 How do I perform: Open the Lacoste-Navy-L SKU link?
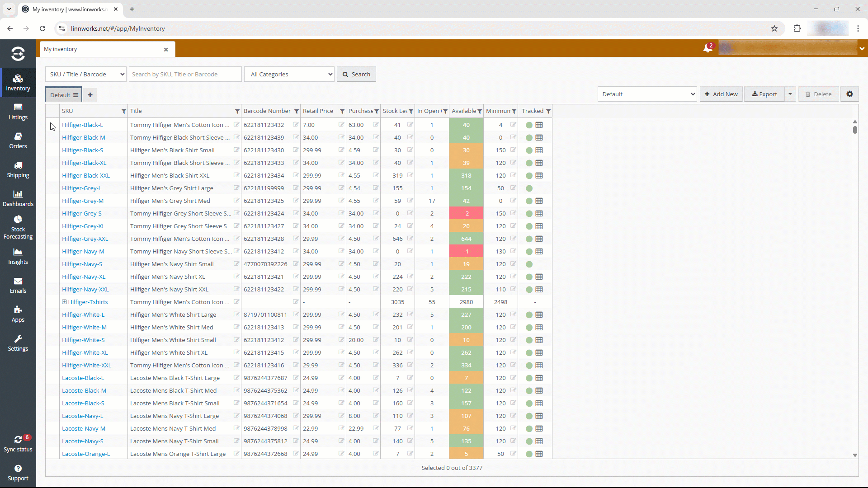pyautogui.click(x=82, y=416)
